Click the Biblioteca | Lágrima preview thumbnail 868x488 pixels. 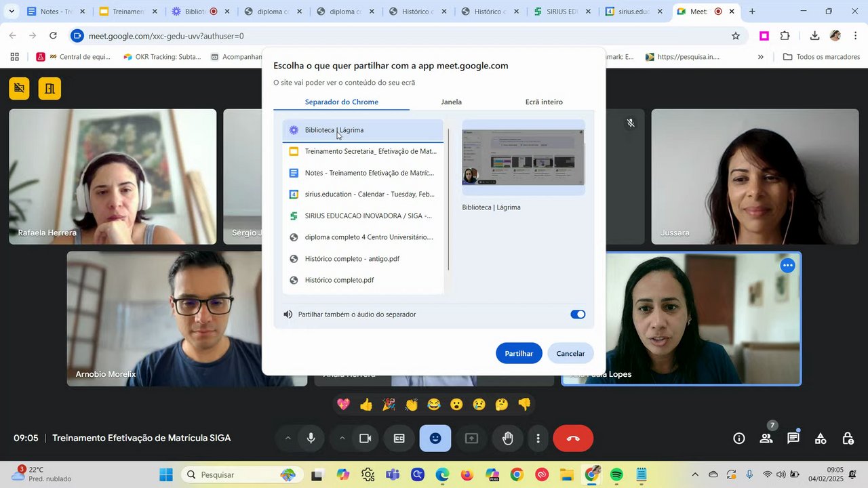tap(523, 157)
